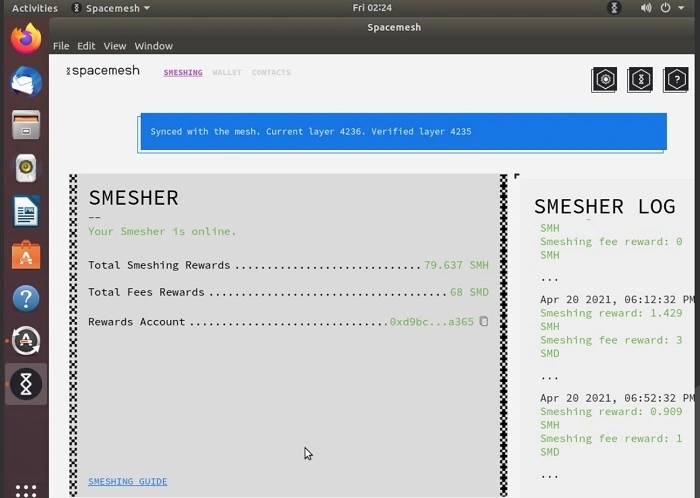Open the clock showing Fri 02:24
Viewport: 700px width, 498px height.
pos(372,8)
